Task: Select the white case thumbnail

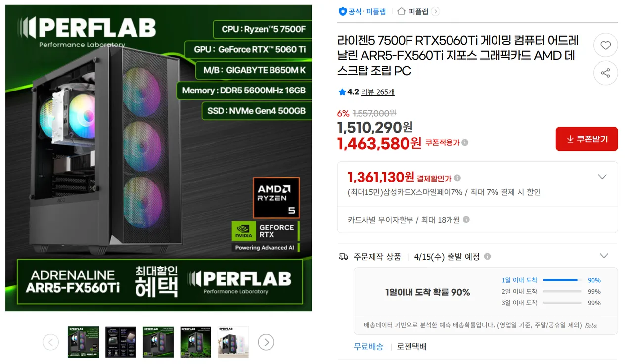Action: click(233, 342)
